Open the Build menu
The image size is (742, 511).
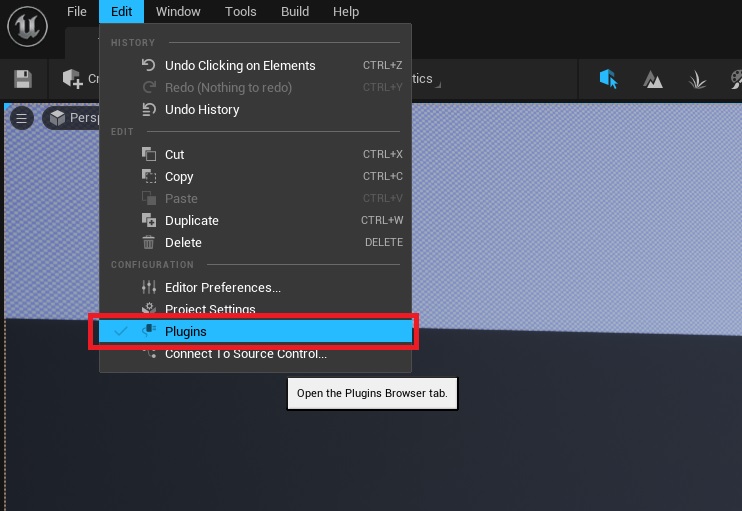(294, 12)
